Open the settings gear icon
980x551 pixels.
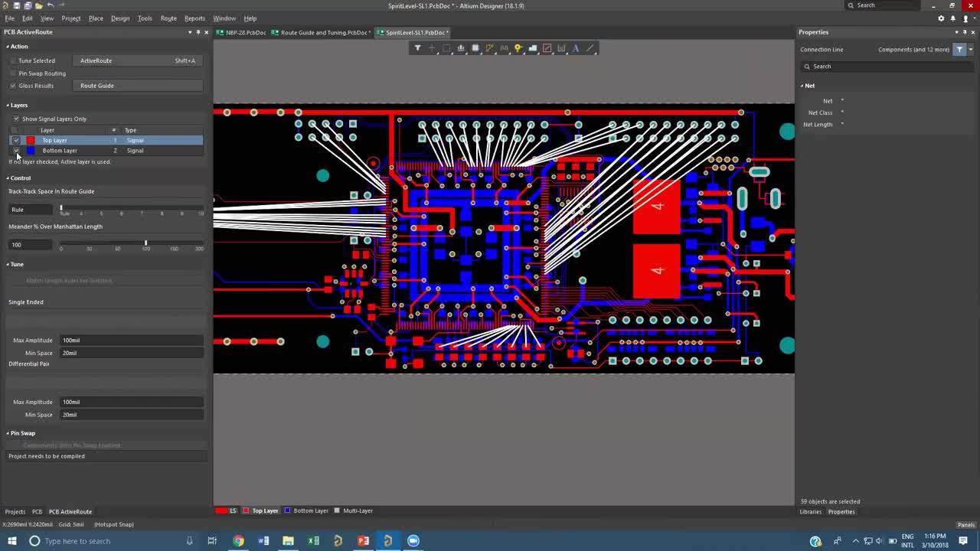941,18
